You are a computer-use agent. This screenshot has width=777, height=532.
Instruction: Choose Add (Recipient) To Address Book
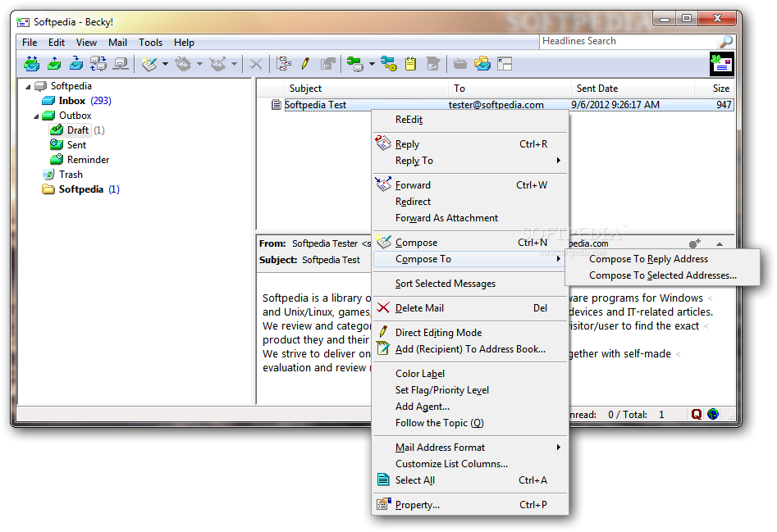coord(469,349)
